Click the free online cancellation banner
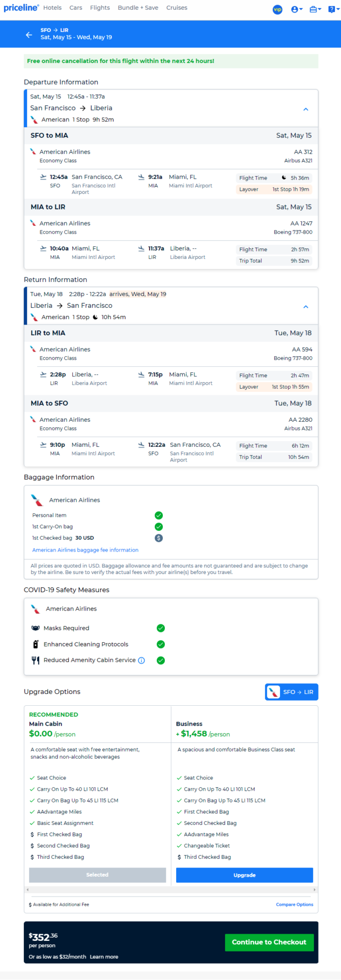Viewport: 341px width, 980px height. (x=171, y=61)
